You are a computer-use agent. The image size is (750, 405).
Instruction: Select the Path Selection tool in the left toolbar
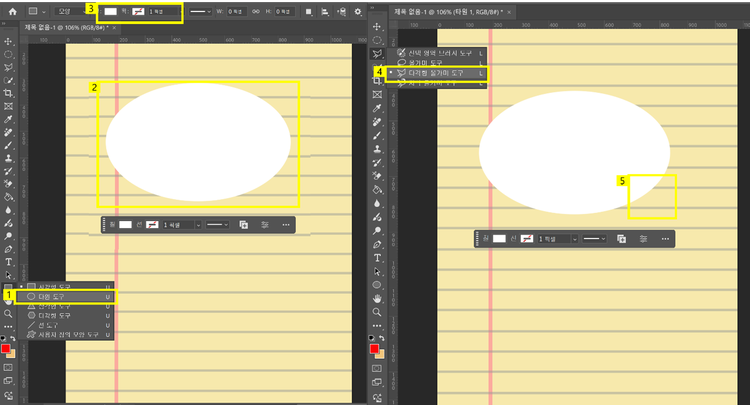[x=8, y=275]
